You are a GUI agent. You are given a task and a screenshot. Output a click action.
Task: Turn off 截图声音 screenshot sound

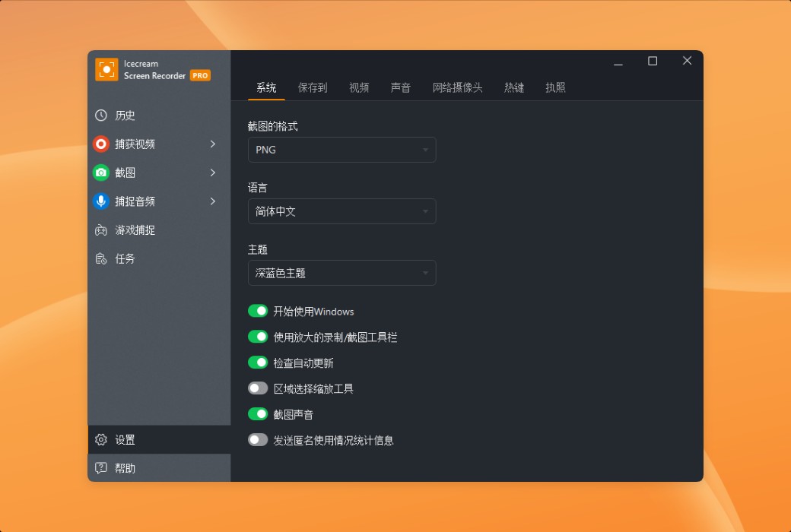(x=258, y=413)
